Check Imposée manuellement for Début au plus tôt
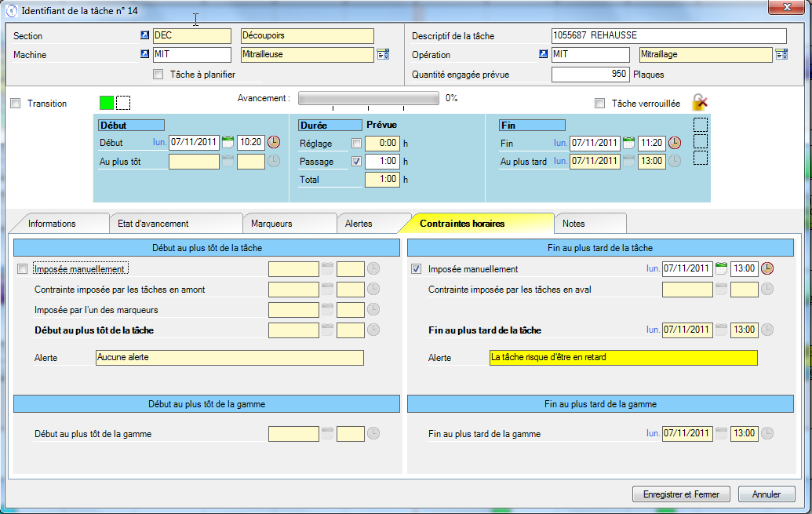The image size is (812, 514). (x=22, y=269)
